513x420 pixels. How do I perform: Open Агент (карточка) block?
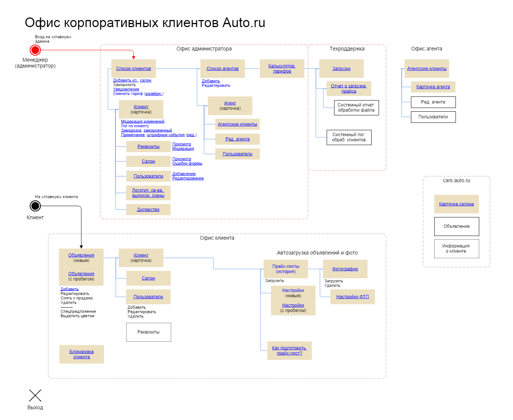[230, 106]
